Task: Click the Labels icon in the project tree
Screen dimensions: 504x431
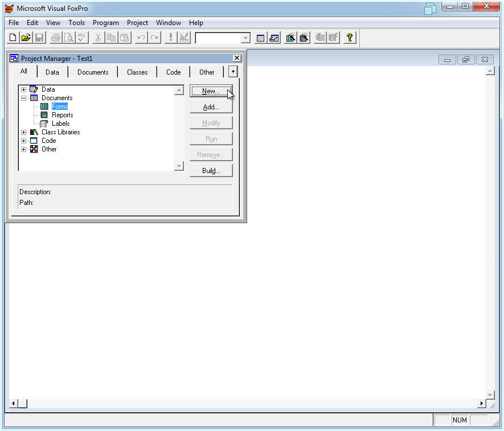Action: [x=44, y=124]
